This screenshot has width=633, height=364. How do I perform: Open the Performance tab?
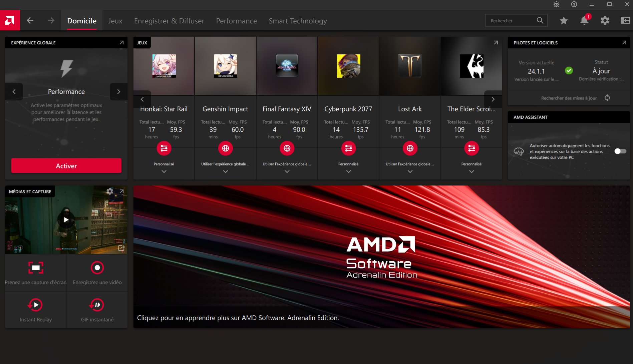coord(237,21)
